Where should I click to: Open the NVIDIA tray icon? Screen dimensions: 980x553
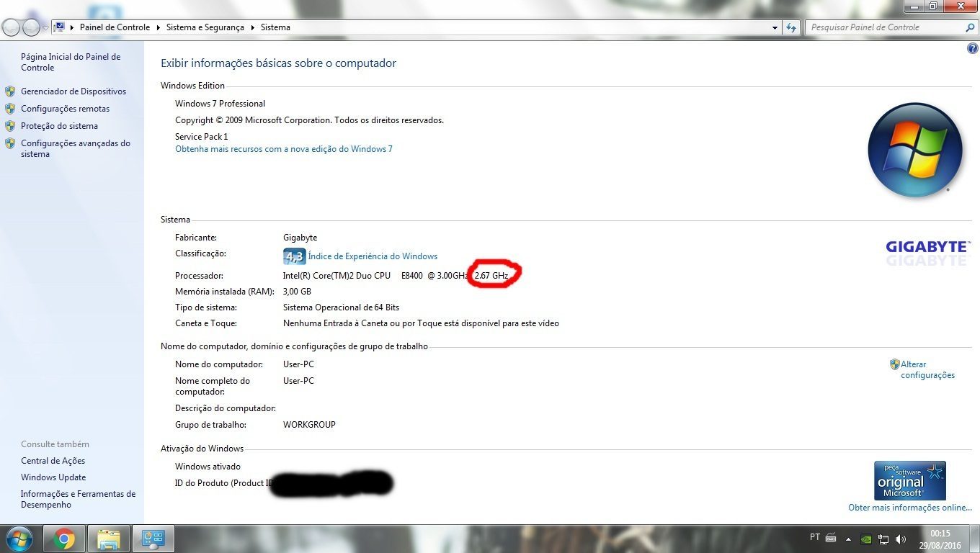coord(867,539)
